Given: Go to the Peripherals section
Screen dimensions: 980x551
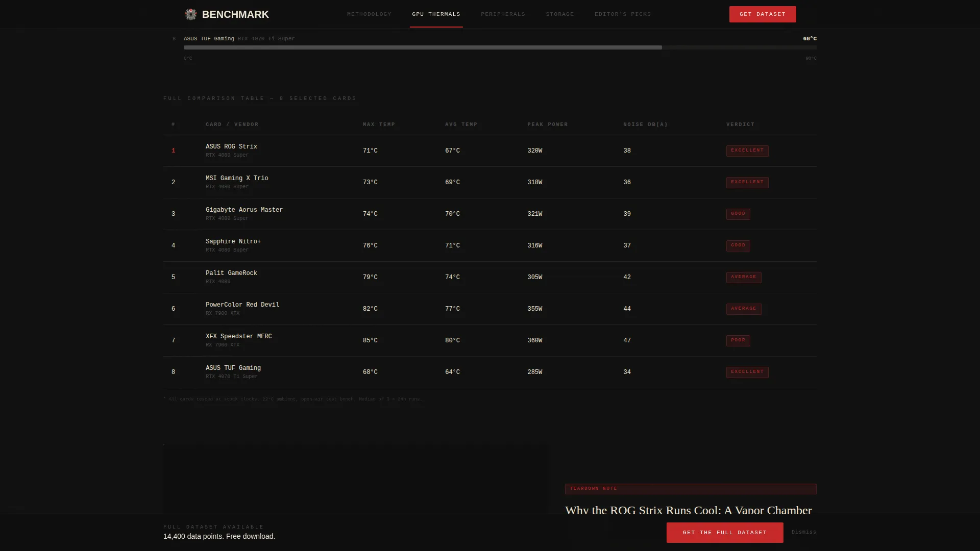Looking at the screenshot, I should click(x=503, y=14).
